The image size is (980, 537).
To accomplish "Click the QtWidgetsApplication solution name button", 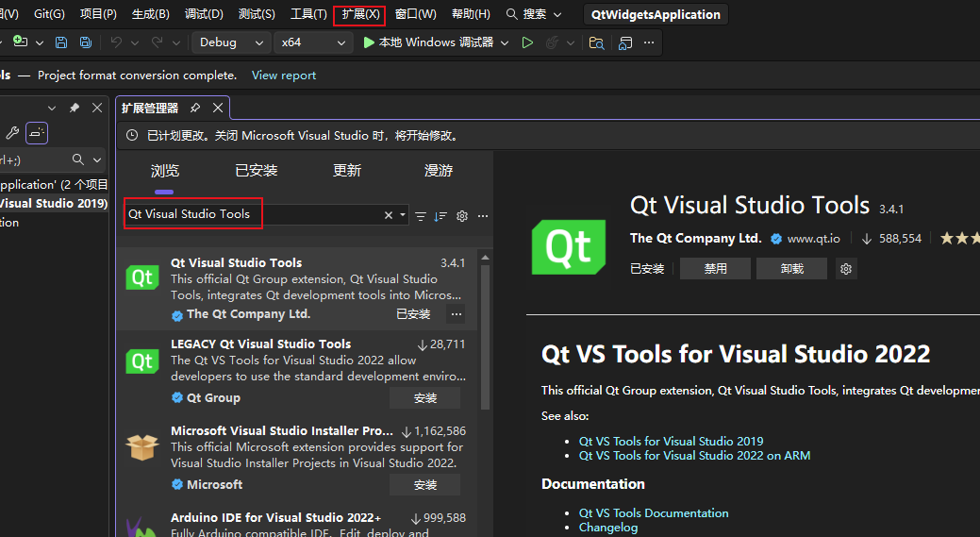I will [x=656, y=14].
